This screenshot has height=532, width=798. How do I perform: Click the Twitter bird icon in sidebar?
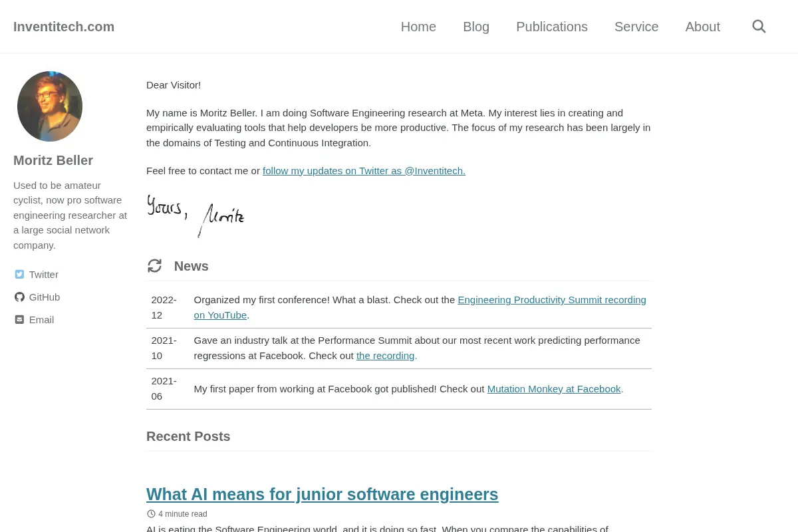pos(19,275)
